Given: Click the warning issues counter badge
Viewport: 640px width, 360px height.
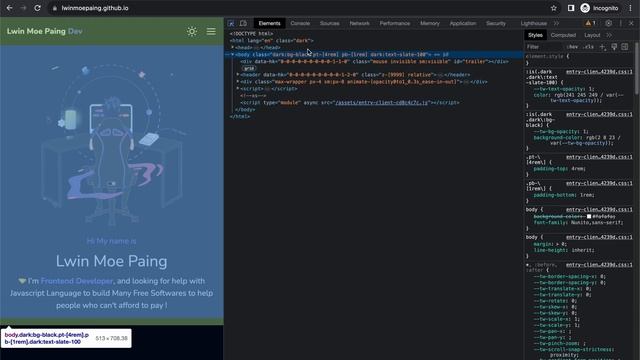Looking at the screenshot, I should [x=591, y=23].
